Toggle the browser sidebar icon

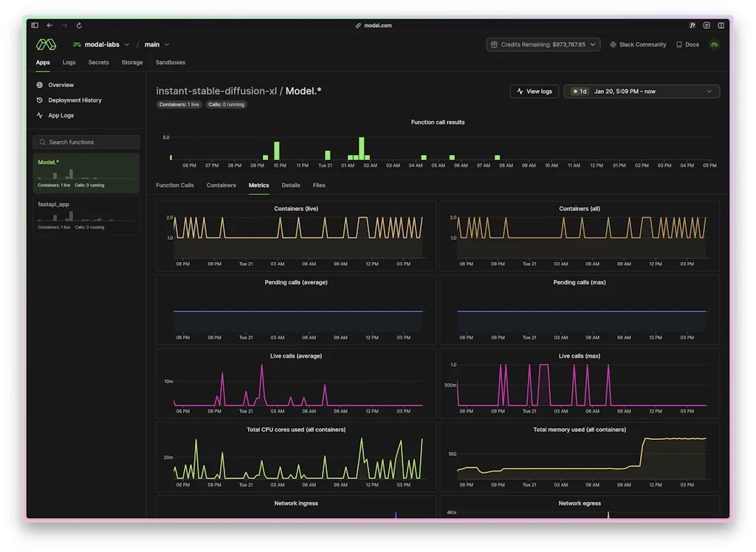pos(34,24)
